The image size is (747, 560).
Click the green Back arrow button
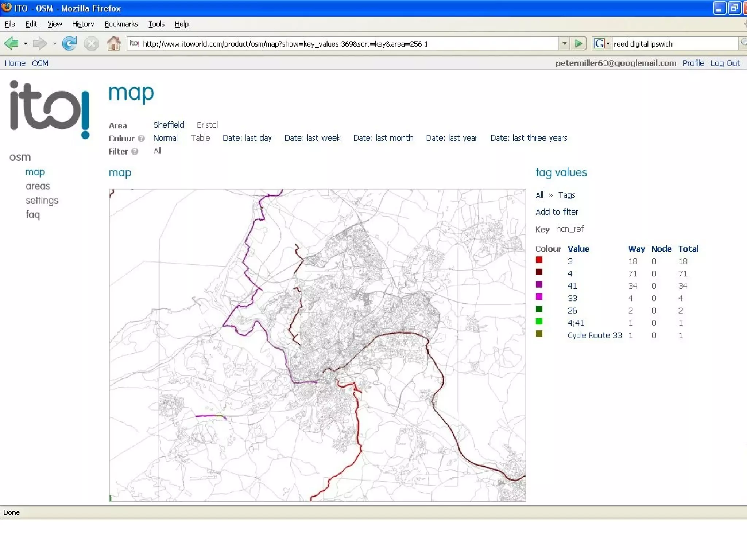click(x=12, y=44)
